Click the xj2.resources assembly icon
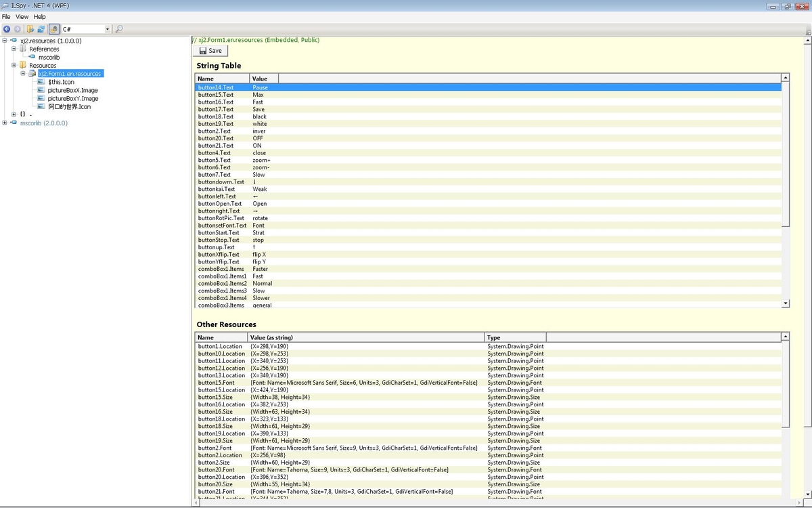This screenshot has height=508, width=812. (14, 41)
